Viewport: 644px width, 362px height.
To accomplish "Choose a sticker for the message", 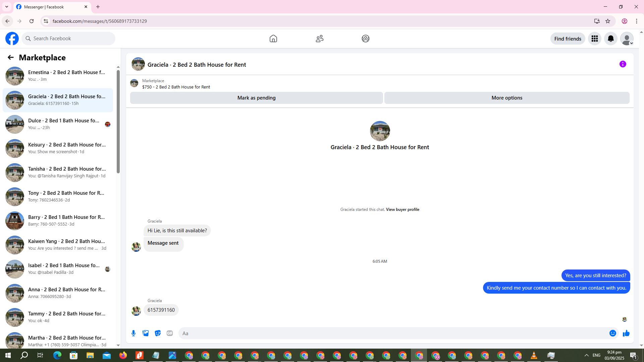I will click(158, 333).
